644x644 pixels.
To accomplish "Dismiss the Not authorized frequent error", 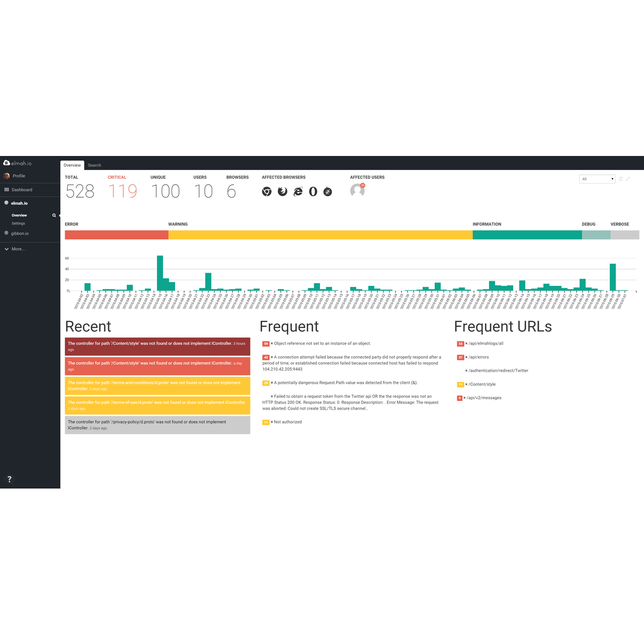I will 271,422.
